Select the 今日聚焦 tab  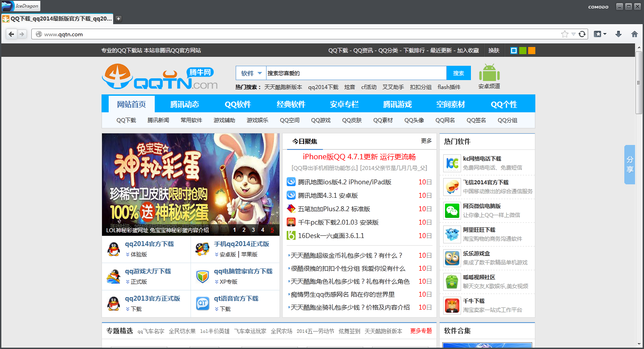(x=305, y=141)
